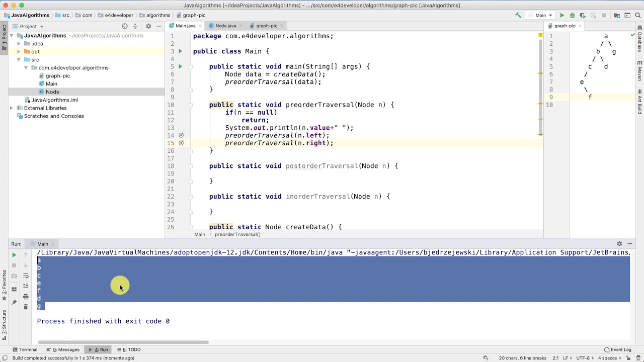This screenshot has width=644, height=362.
Task: Start debugging with the green bug icon
Action: pyautogui.click(x=572, y=16)
